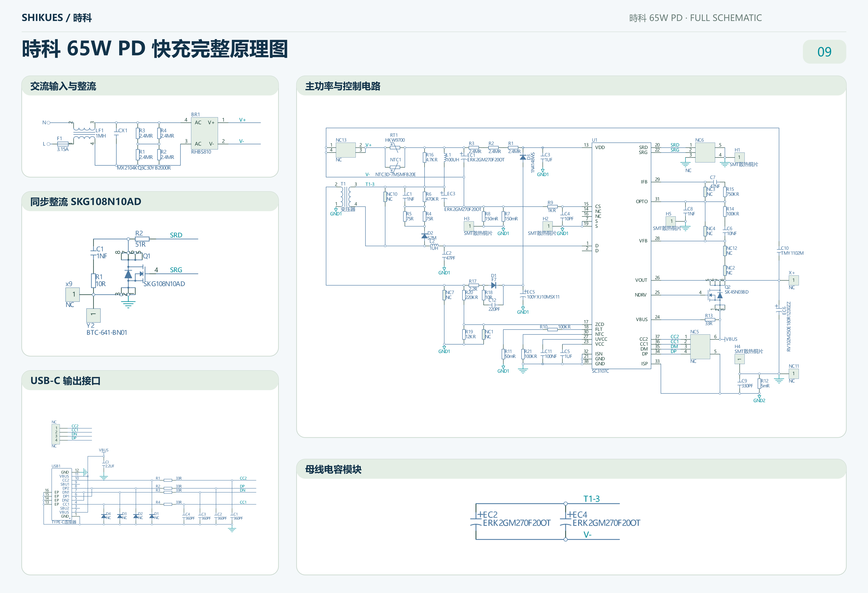Image resolution: width=868 pixels, height=593 pixels.
Task: Click the U1 SC3107C controller IC body
Action: click(x=622, y=256)
